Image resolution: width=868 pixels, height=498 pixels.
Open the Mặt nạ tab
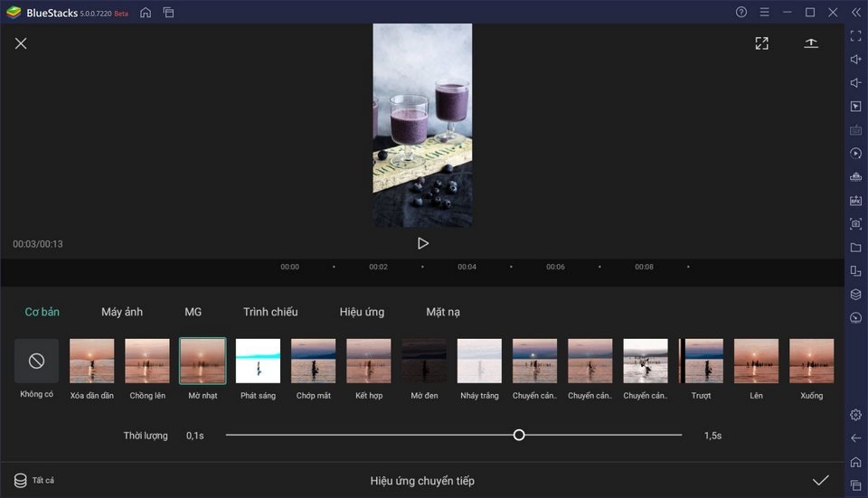(x=443, y=312)
